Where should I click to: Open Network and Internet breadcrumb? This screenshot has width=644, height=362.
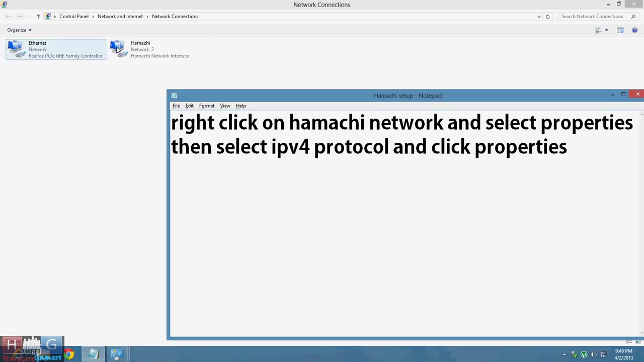[120, 16]
